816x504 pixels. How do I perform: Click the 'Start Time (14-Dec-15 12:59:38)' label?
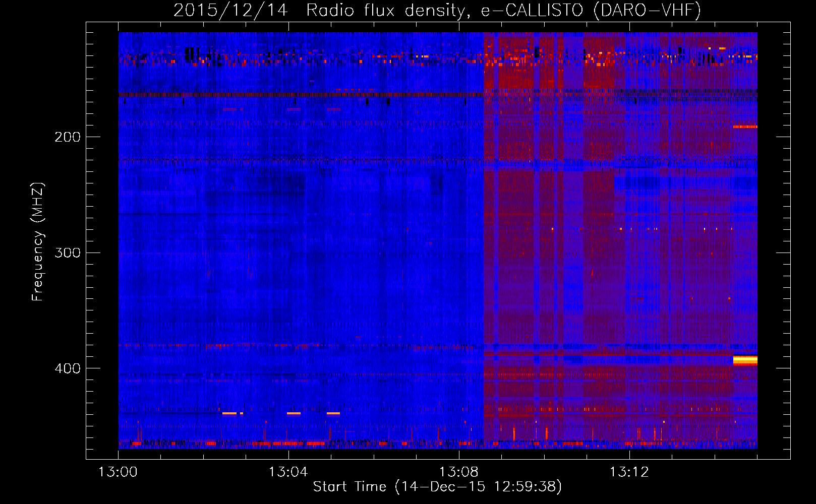pos(437,487)
